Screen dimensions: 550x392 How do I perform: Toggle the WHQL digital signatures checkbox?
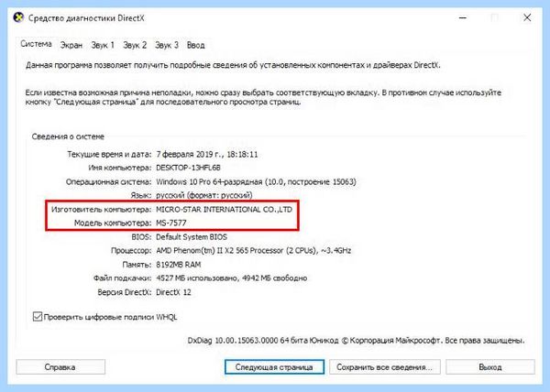click(x=38, y=316)
